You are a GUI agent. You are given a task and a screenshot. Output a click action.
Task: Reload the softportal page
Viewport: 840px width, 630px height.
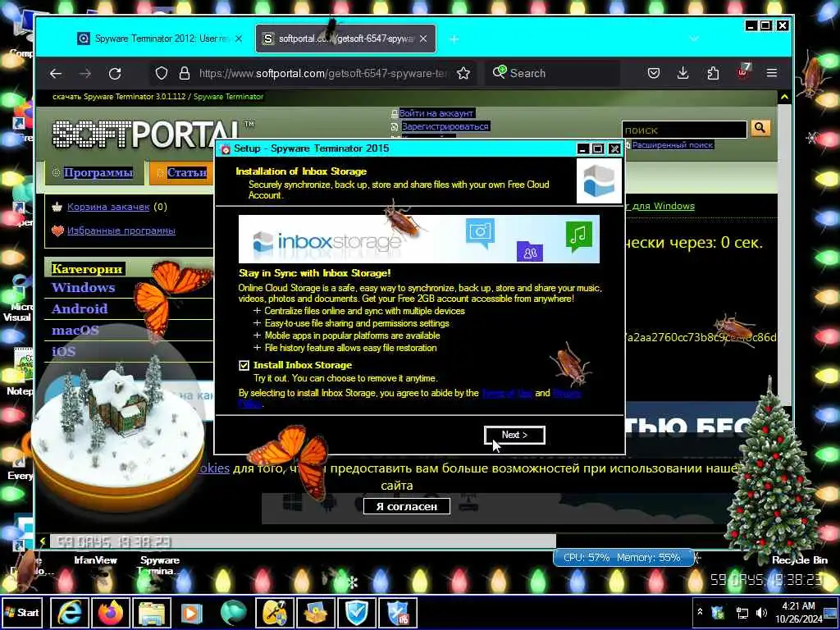[x=115, y=73]
